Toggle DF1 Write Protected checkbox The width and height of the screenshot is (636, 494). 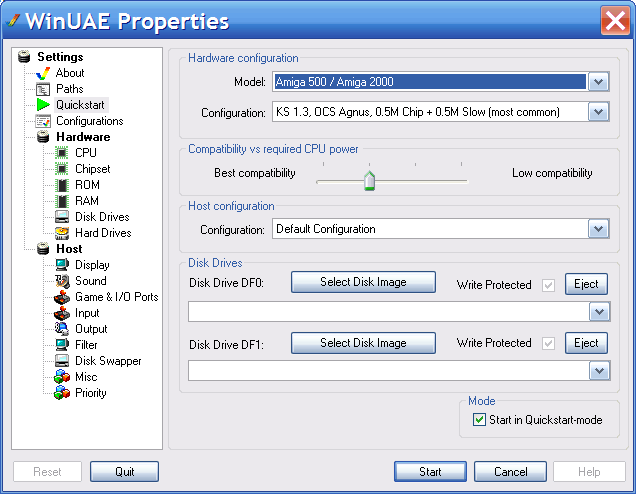coord(548,344)
